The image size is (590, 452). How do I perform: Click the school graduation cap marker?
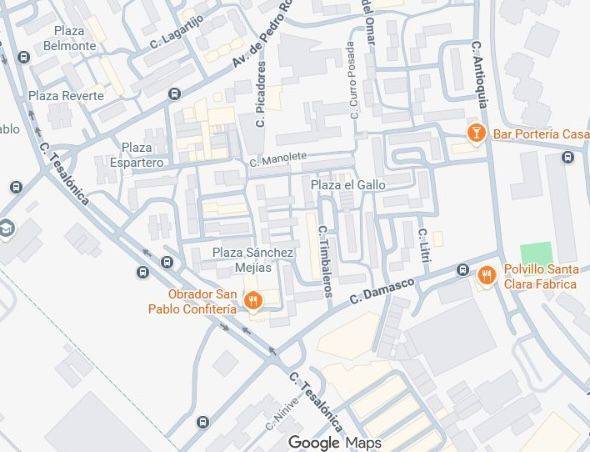(6, 229)
